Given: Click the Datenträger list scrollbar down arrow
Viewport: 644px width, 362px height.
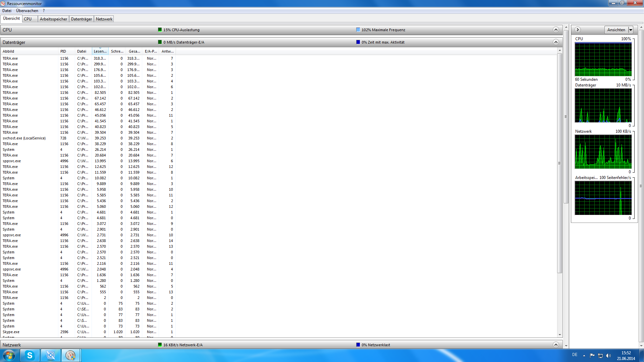Looking at the screenshot, I should click(559, 335).
